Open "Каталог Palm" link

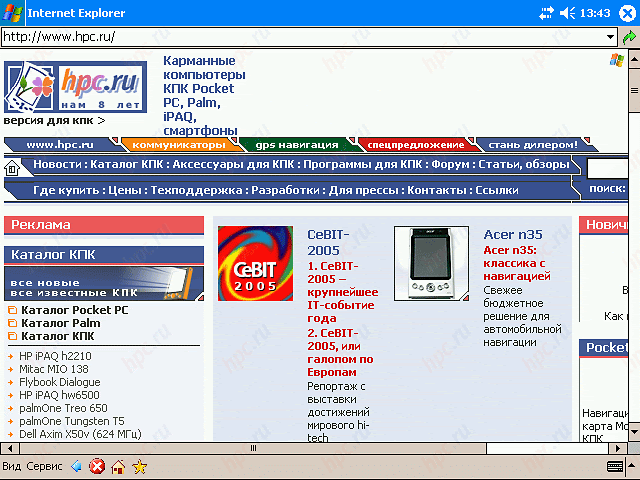[61, 323]
